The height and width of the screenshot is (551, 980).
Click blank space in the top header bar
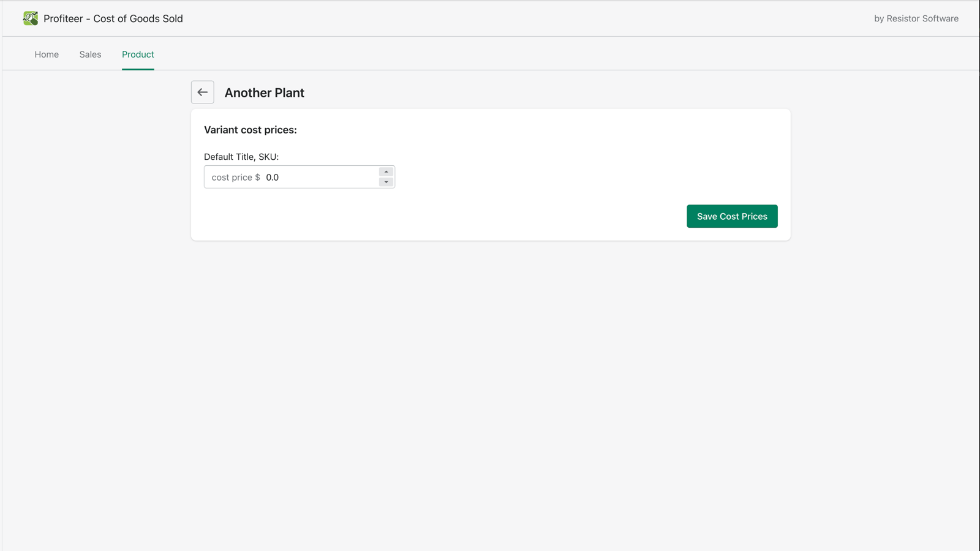[x=521, y=18]
